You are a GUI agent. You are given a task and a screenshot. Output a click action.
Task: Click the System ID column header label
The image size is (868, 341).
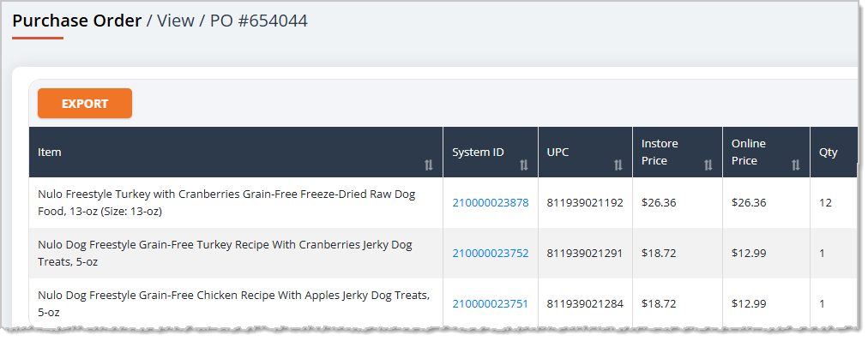(x=478, y=152)
